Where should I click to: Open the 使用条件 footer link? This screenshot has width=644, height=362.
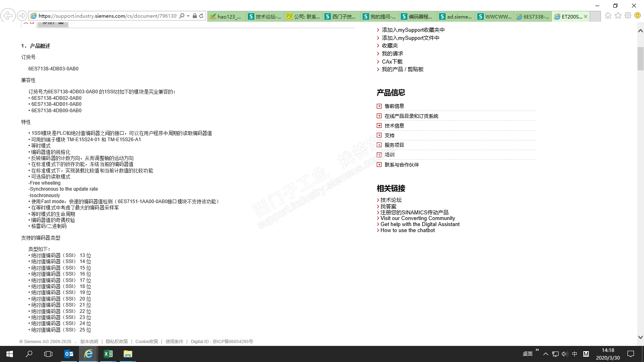tap(174, 341)
